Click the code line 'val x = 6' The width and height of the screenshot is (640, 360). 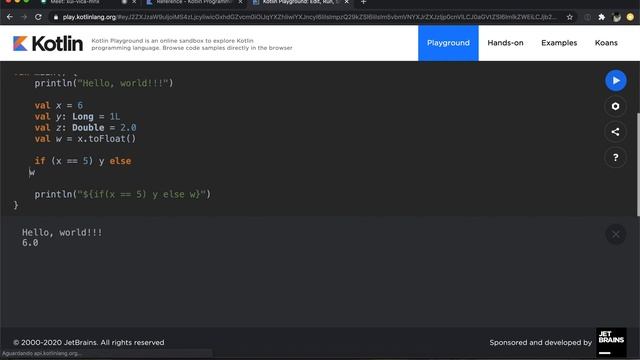pyautogui.click(x=59, y=105)
